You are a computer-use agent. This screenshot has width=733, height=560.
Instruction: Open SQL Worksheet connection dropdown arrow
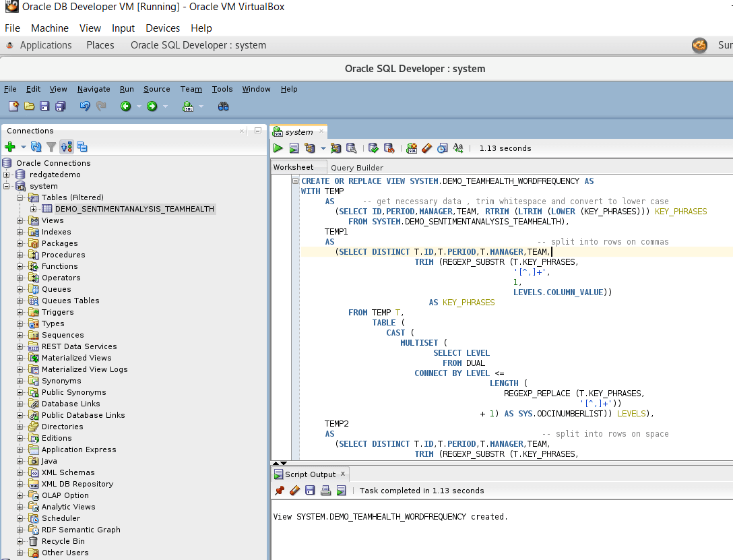pyautogui.click(x=201, y=106)
